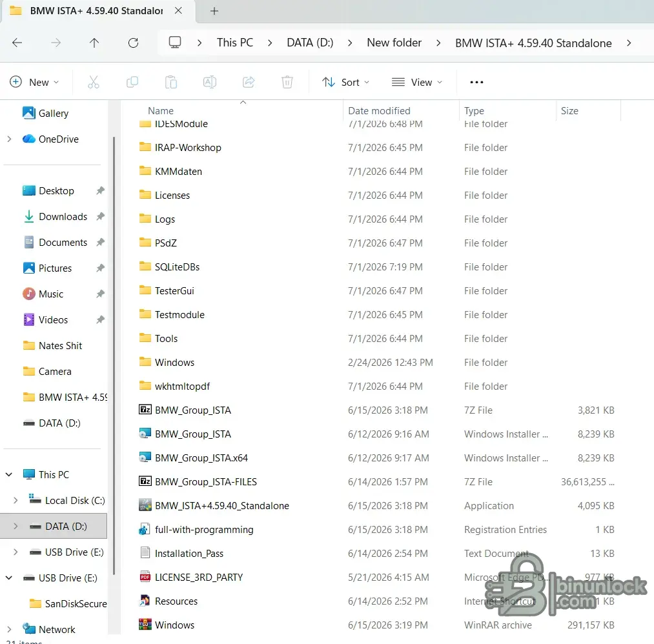
Task: Select the Windows WinRAR archive icon
Action: [x=145, y=625]
